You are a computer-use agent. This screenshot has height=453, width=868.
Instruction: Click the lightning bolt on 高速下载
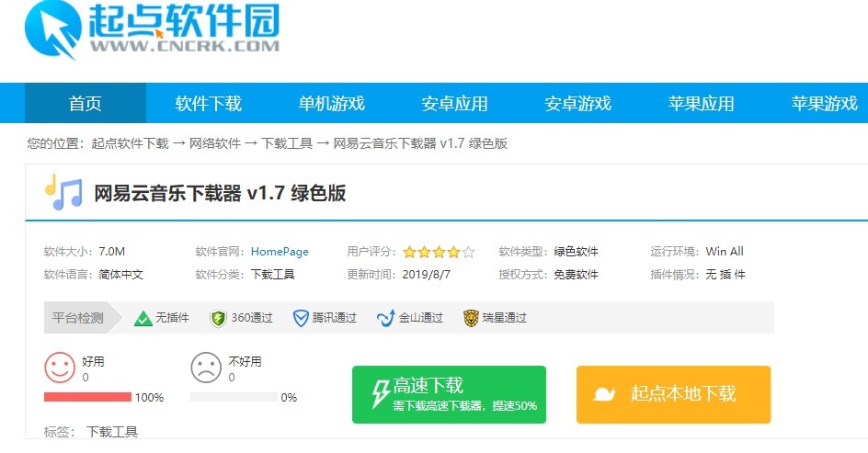[x=381, y=394]
